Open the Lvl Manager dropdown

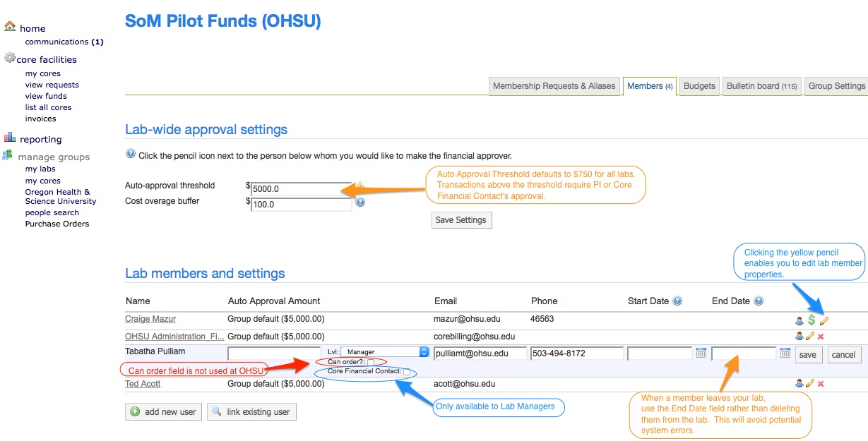[x=385, y=351]
